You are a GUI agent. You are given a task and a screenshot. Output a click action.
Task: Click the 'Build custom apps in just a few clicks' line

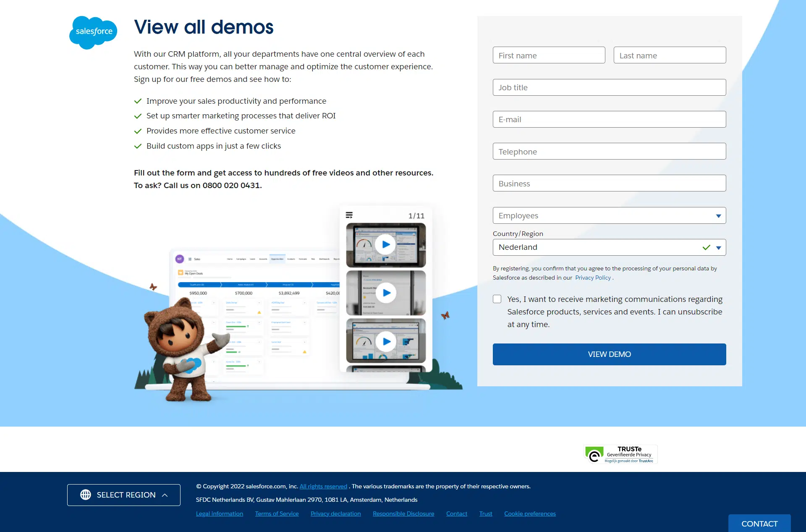[x=214, y=146]
